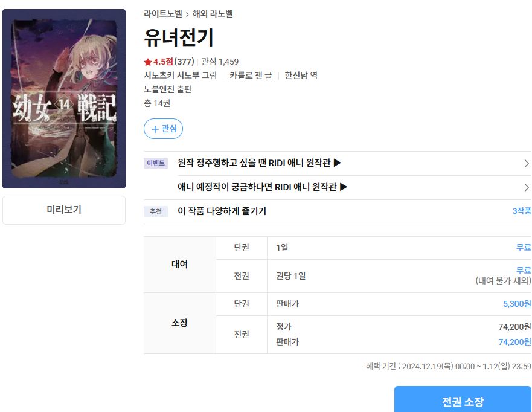Click the 관심 1,459 count
The width and height of the screenshot is (532, 412).
click(x=220, y=62)
